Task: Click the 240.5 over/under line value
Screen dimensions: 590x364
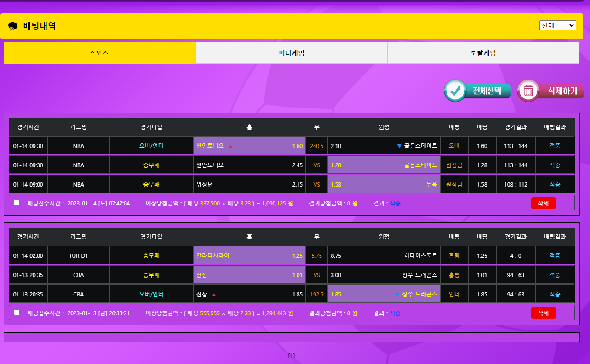Action: click(316, 146)
